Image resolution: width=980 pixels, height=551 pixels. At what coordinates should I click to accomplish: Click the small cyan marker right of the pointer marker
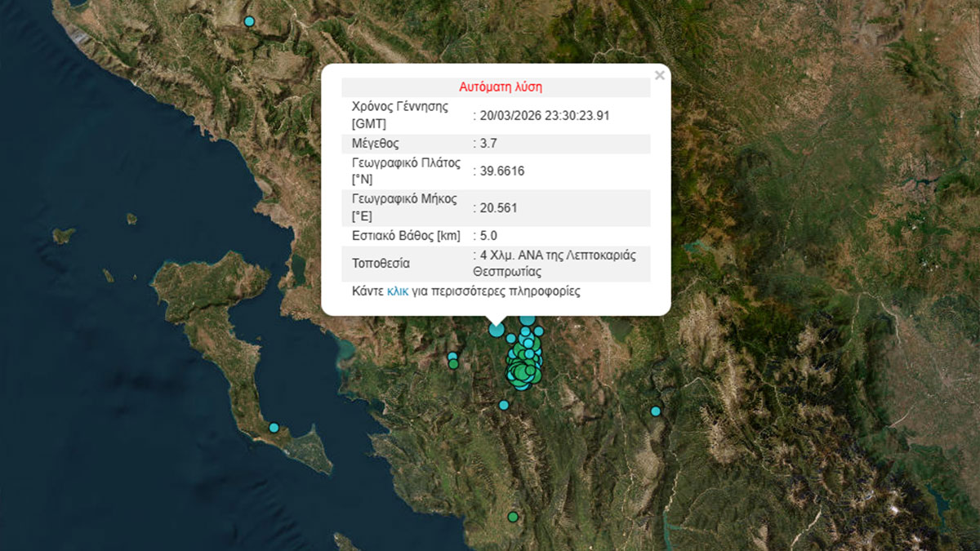coord(511,338)
